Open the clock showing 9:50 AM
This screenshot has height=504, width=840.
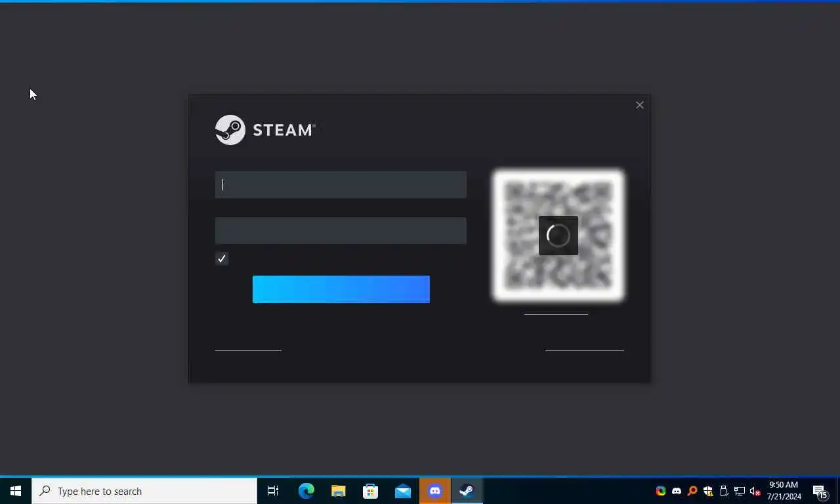click(x=784, y=491)
